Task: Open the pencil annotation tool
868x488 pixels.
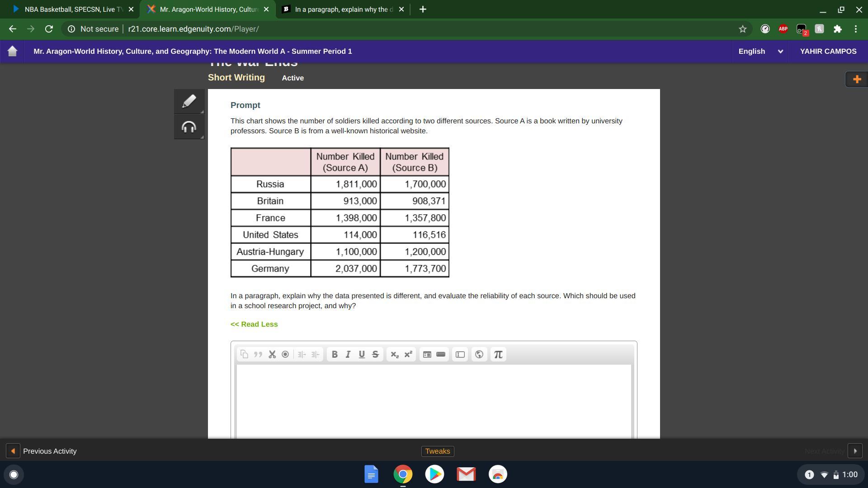Action: pos(189,101)
